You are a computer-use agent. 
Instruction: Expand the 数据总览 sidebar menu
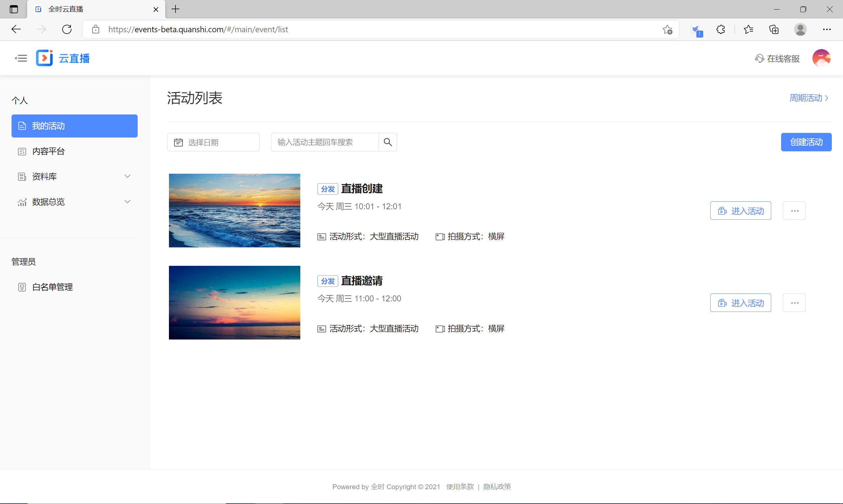point(74,202)
